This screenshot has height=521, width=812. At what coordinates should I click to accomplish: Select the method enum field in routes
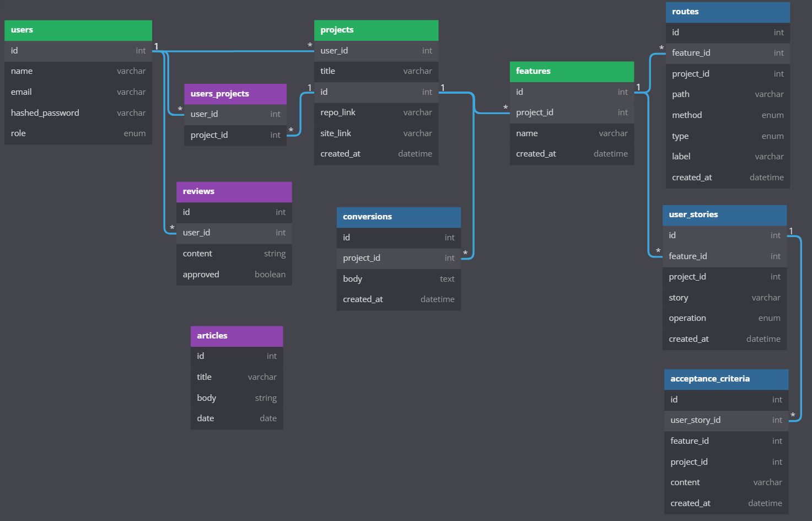point(727,115)
